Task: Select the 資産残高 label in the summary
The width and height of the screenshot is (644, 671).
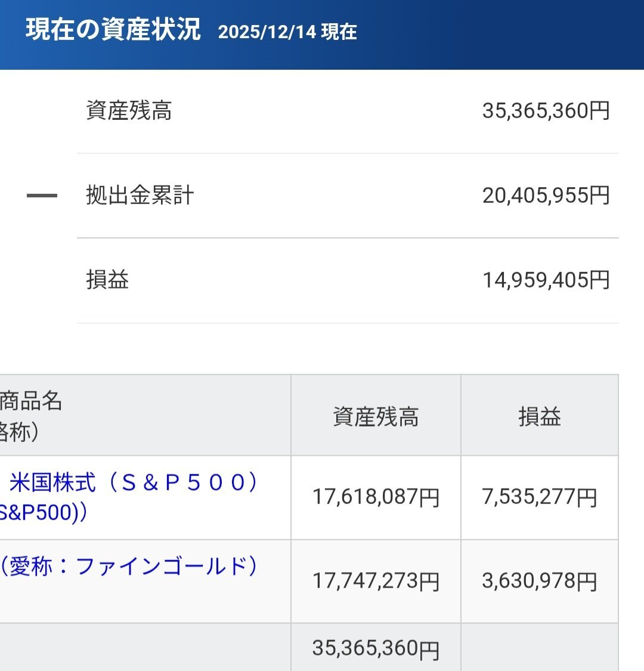Action: [x=129, y=111]
